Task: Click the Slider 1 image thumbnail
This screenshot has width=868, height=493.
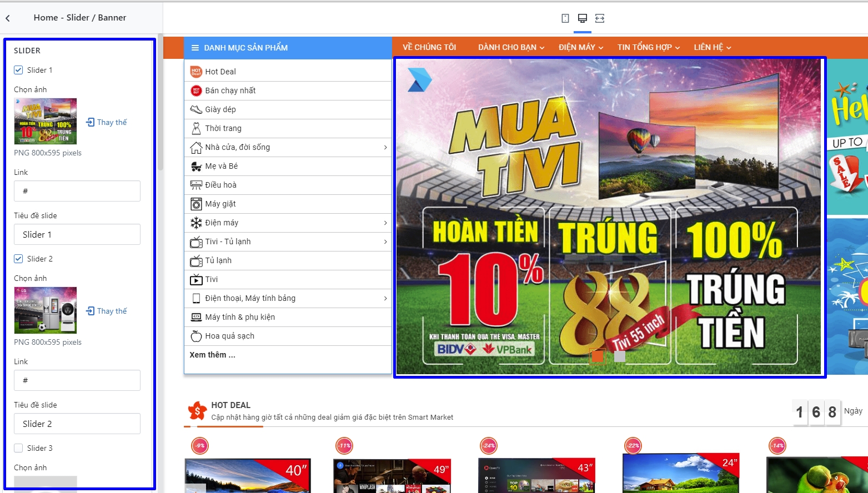Action: [x=46, y=121]
